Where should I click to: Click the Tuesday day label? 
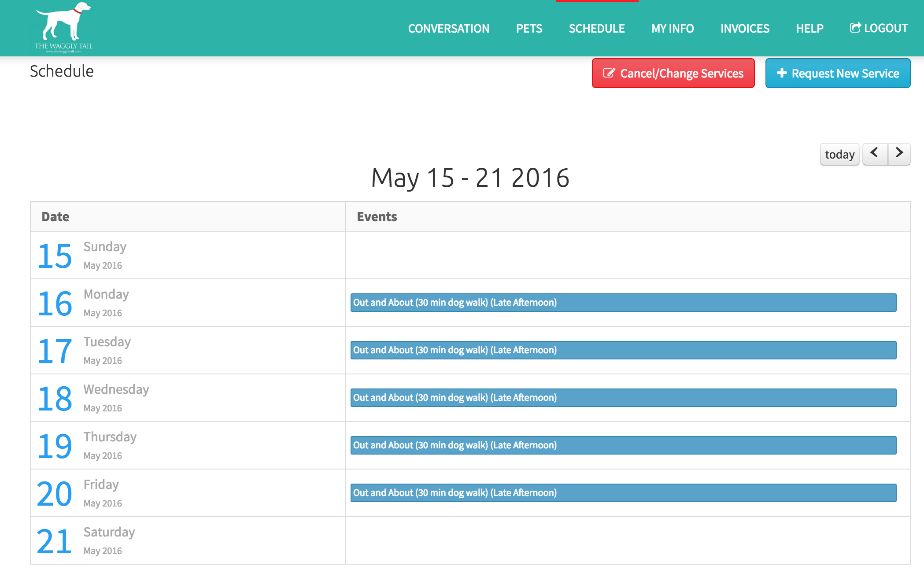click(x=107, y=342)
